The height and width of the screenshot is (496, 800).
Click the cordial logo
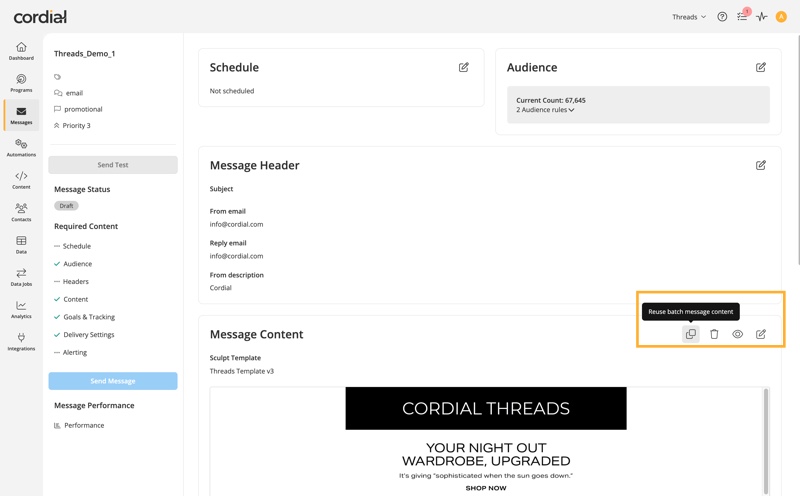(x=40, y=17)
